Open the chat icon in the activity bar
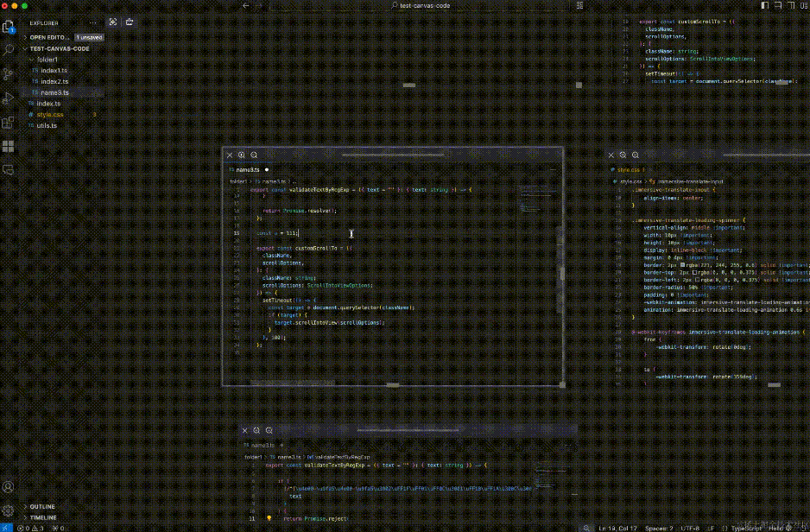Screen dimensions: 810x532 (9, 170)
